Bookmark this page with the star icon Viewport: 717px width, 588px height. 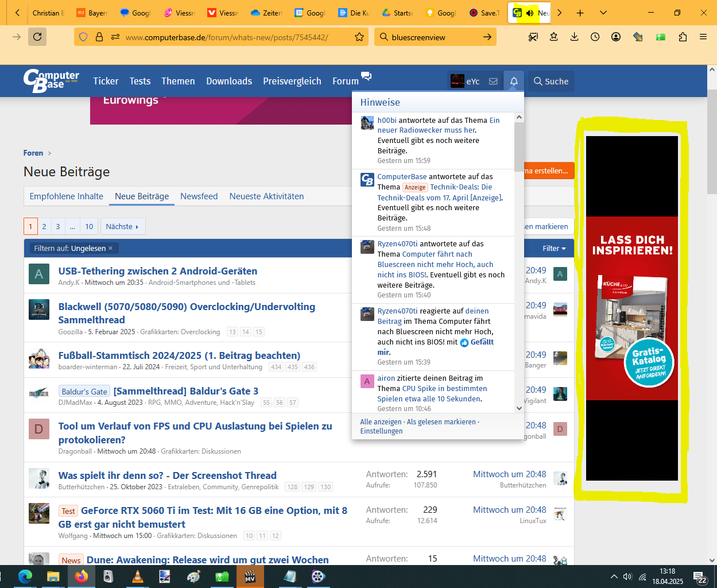(x=359, y=37)
